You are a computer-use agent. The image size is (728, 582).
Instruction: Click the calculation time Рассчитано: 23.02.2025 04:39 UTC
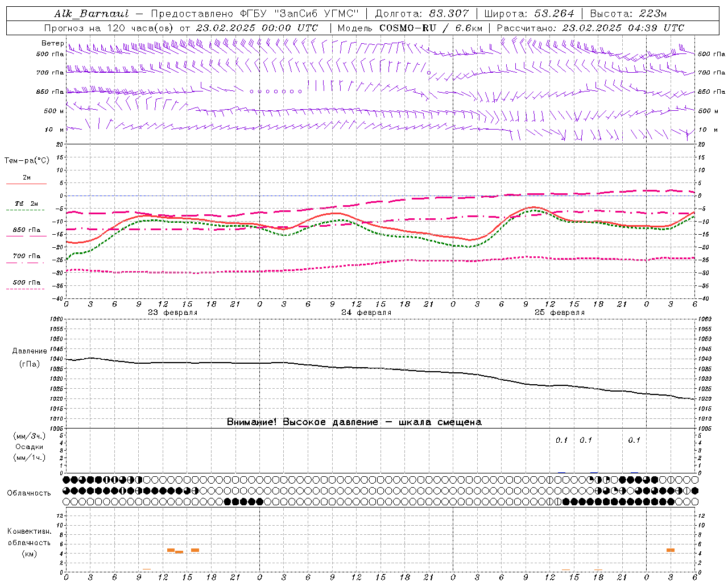(590, 28)
